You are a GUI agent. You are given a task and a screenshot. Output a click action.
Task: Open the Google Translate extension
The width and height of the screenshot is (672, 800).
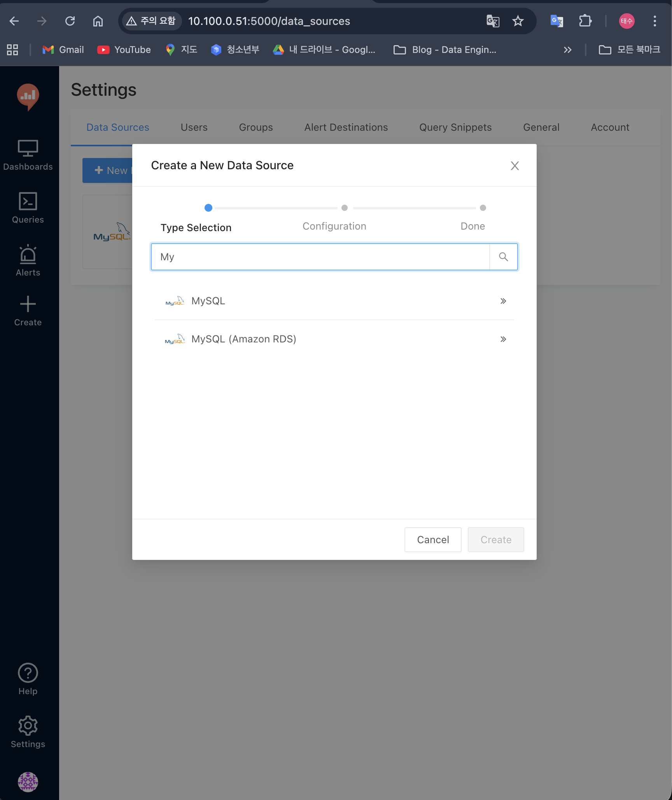coord(556,21)
